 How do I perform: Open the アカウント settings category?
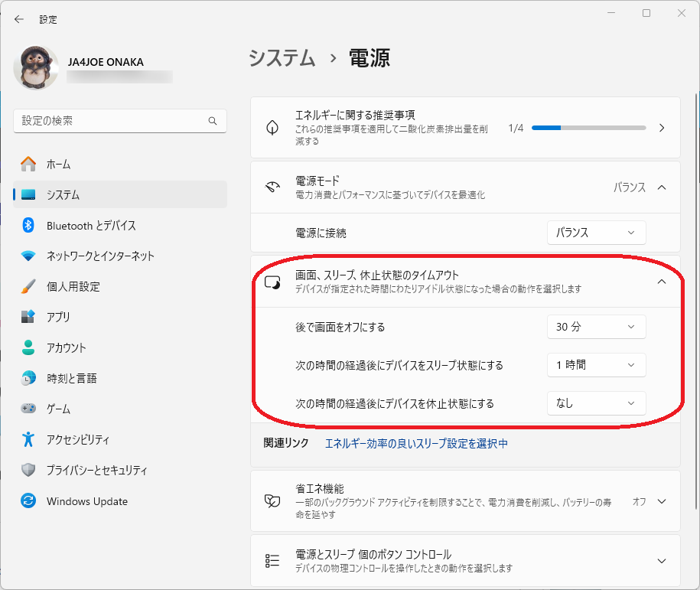[119, 347]
